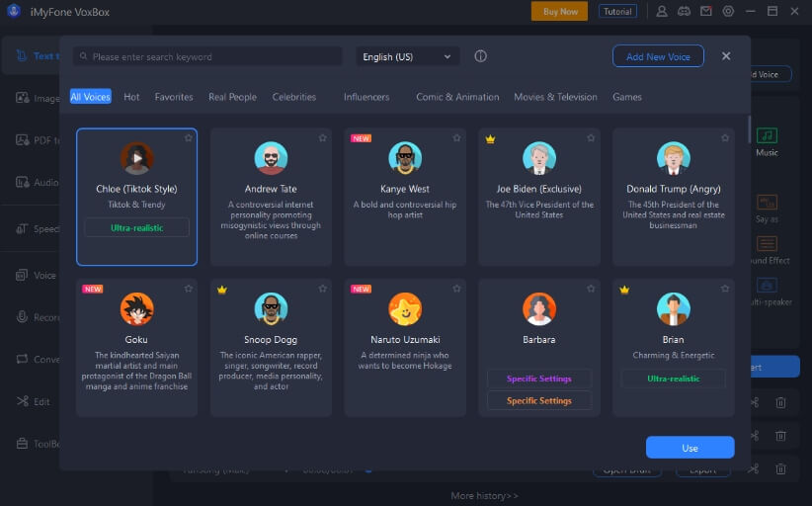Open the Convert sidebar icon

pyautogui.click(x=23, y=359)
